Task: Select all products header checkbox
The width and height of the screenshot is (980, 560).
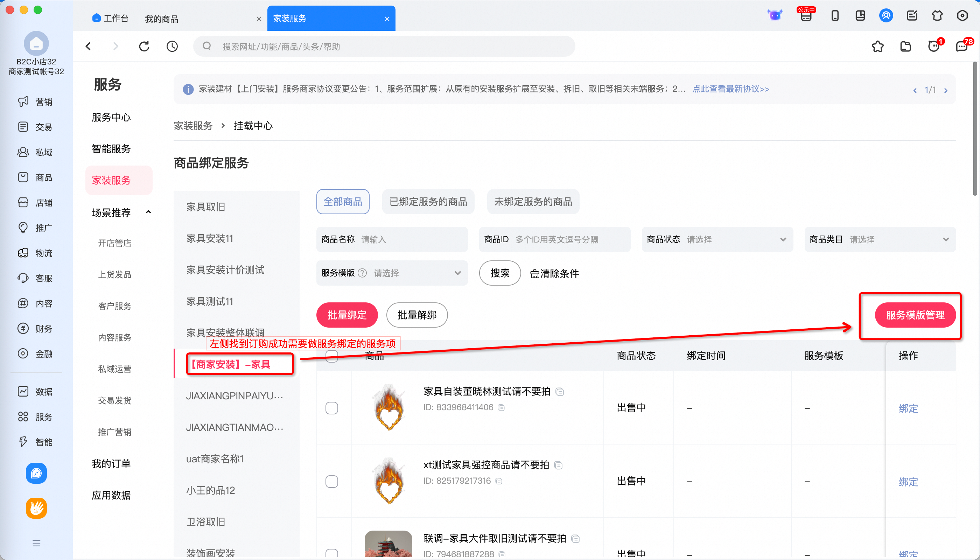Action: [331, 356]
